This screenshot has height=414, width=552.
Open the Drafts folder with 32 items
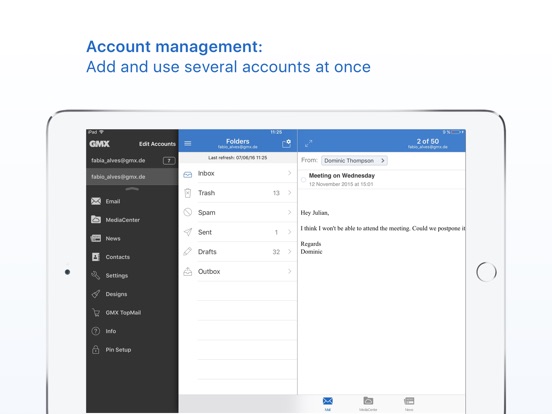pos(238,252)
